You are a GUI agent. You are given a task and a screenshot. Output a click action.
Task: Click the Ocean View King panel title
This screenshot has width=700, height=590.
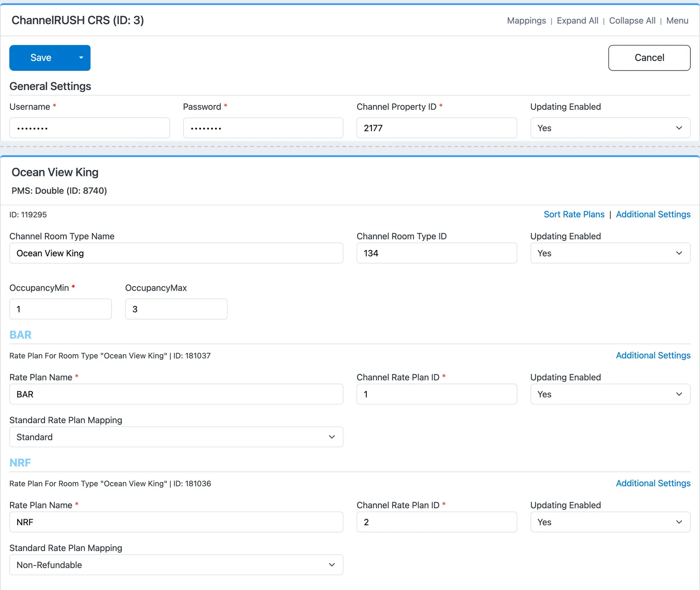55,172
